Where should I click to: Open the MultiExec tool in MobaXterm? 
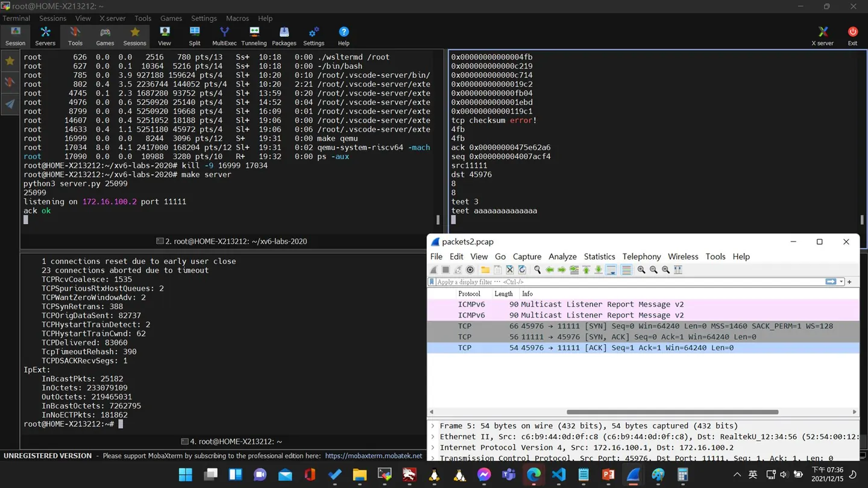tap(224, 36)
